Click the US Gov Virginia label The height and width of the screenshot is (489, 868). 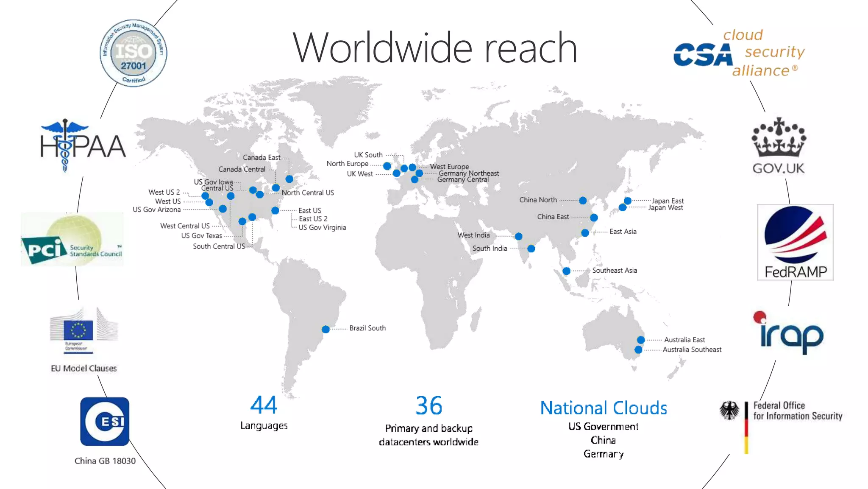tap(322, 227)
